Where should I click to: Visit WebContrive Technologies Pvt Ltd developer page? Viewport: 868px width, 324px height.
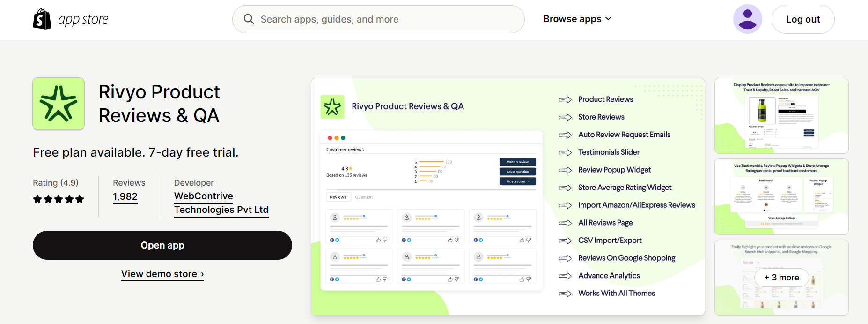(221, 203)
